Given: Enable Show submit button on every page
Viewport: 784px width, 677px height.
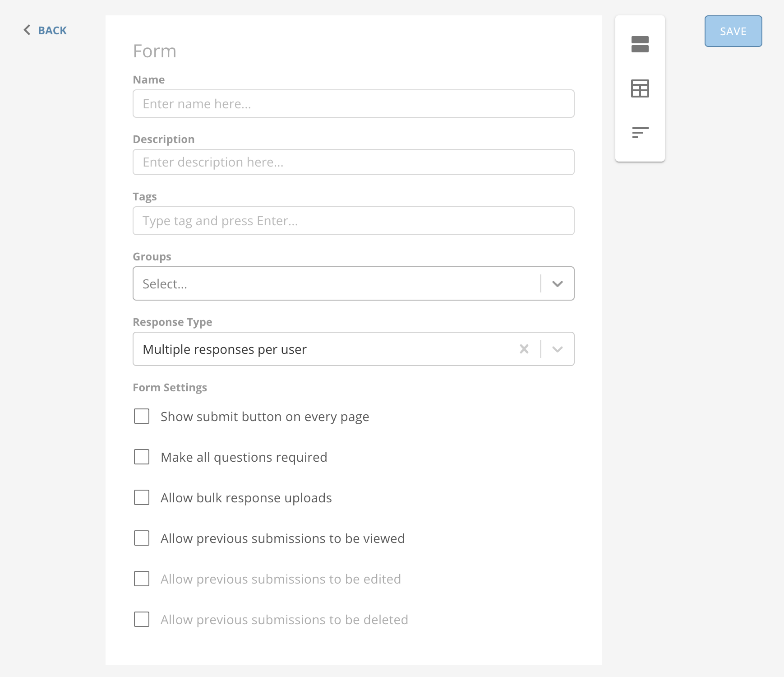Looking at the screenshot, I should (141, 417).
